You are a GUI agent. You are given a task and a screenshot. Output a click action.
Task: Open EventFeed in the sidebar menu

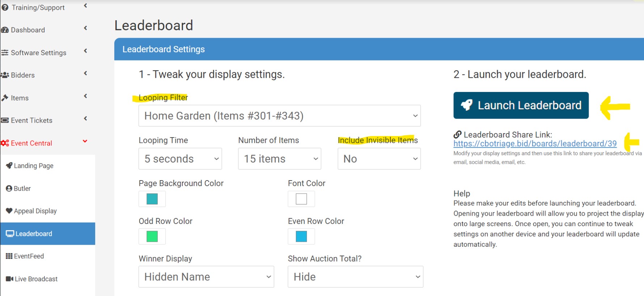(x=29, y=256)
